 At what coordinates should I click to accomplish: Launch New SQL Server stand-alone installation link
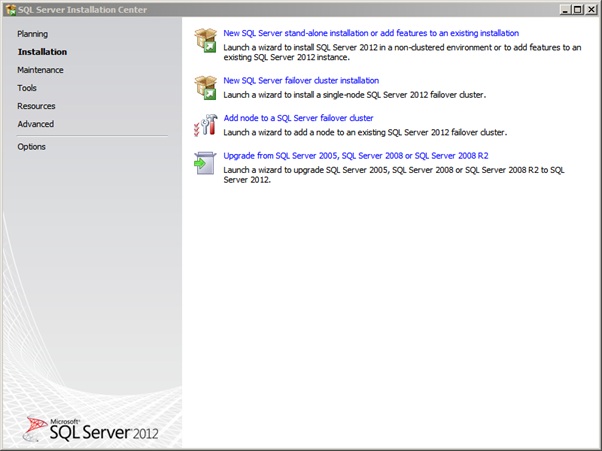click(371, 33)
